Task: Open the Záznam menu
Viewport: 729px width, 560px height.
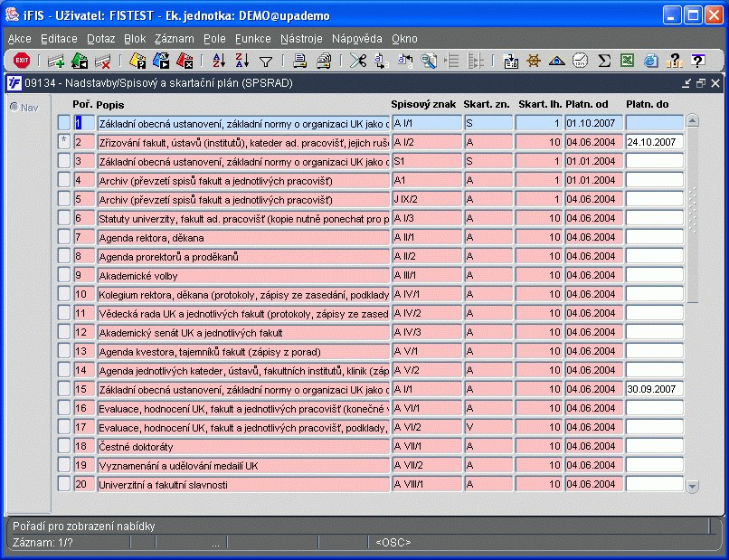Action: (175, 39)
